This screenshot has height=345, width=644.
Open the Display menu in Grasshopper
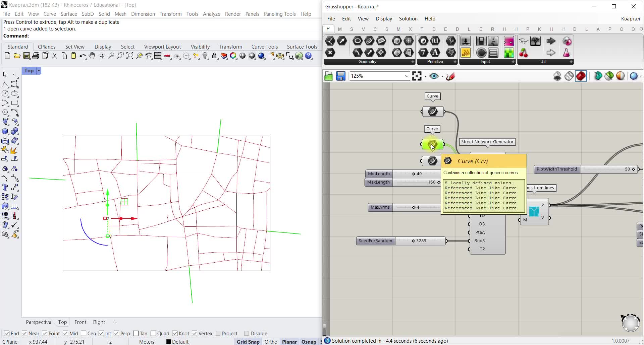coord(384,19)
